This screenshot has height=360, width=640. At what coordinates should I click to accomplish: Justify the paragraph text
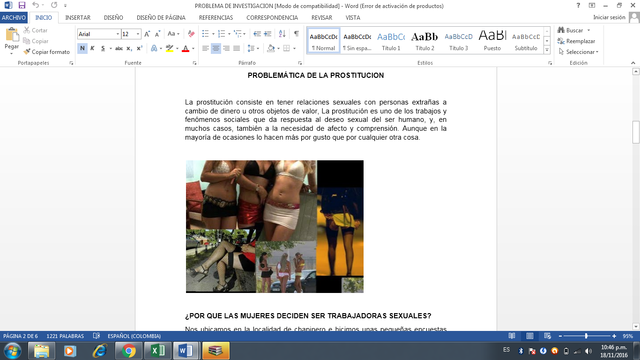tap(236, 48)
